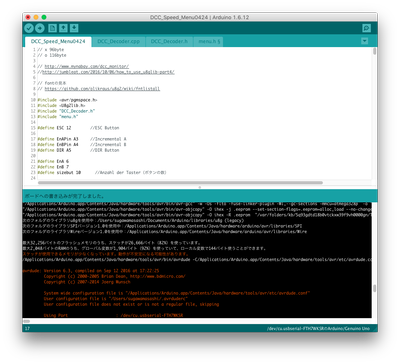Screen dimensions: 400x364
Task: Click the '#include <U8g2lib.h>' line
Action: pyautogui.click(x=61, y=105)
